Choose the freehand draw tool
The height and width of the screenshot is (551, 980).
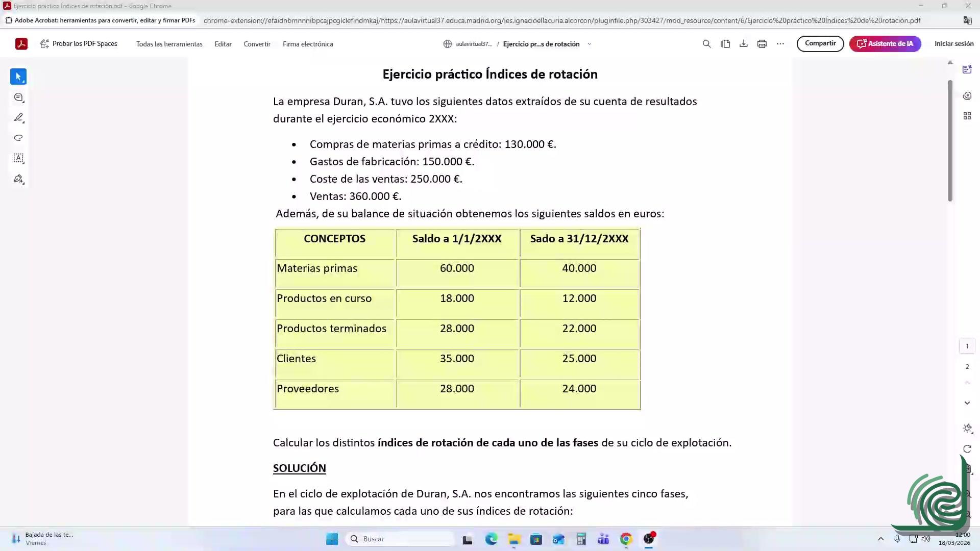click(18, 138)
